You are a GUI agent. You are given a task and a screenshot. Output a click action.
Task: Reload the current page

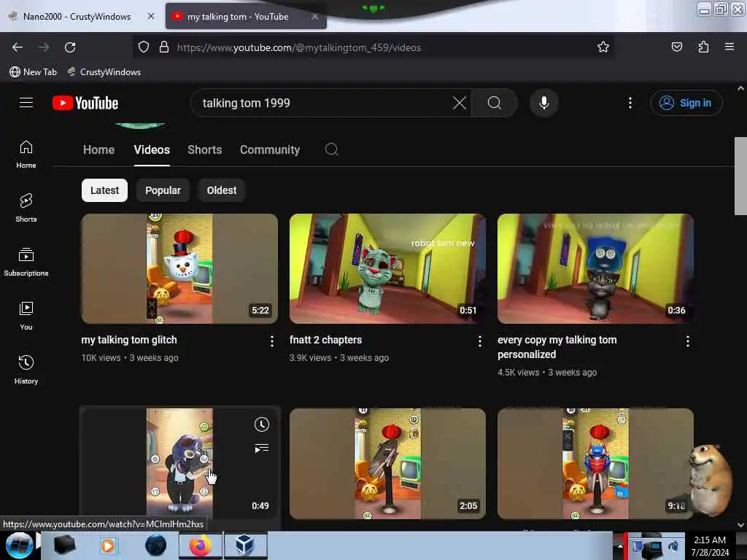(x=70, y=47)
